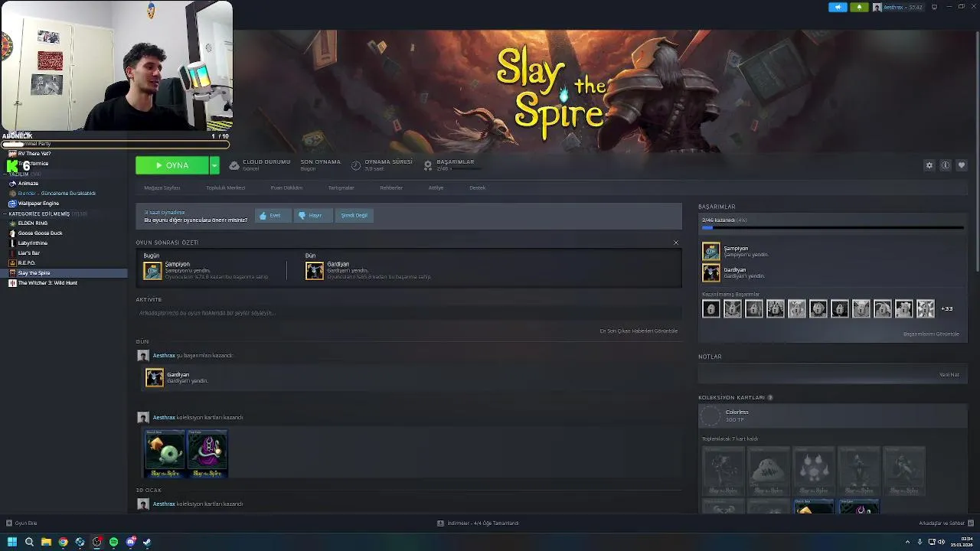The height and width of the screenshot is (551, 980).
Task: Click Başarımlarımı Görüntüle link
Action: pos(931,334)
